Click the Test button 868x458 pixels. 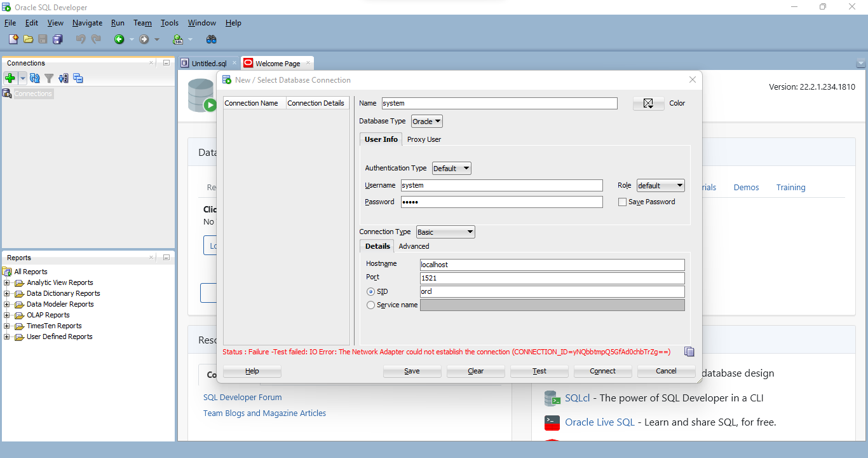coord(539,371)
